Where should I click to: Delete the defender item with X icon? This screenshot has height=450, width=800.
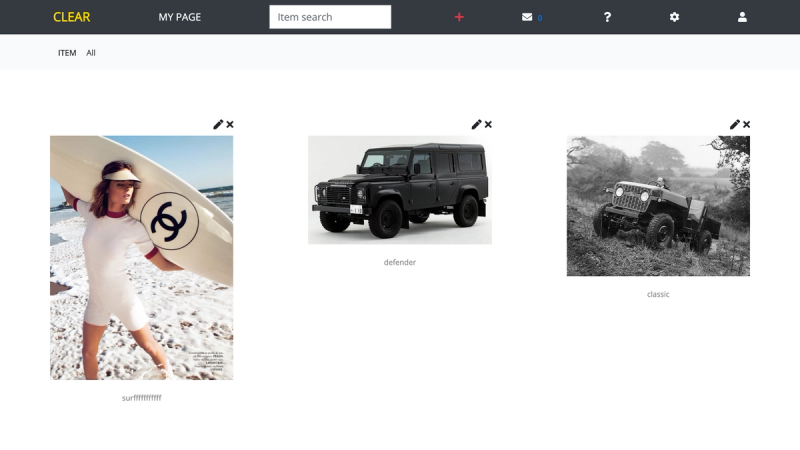coord(488,124)
